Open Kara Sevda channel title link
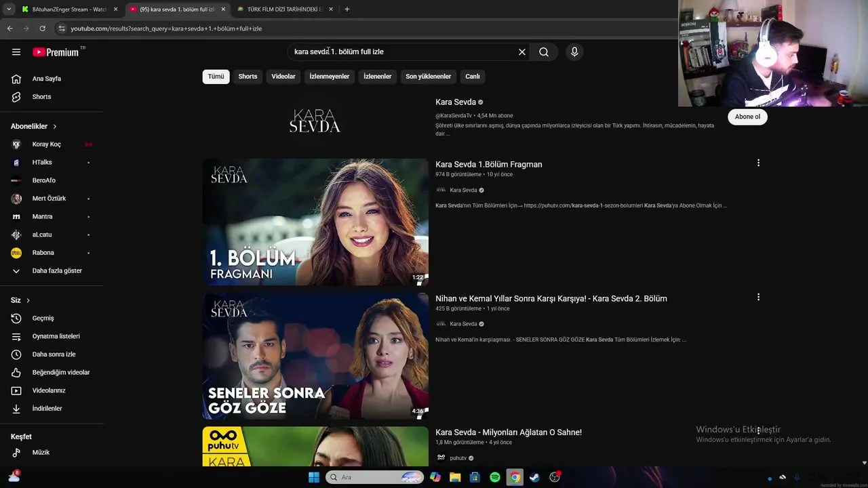 [456, 102]
